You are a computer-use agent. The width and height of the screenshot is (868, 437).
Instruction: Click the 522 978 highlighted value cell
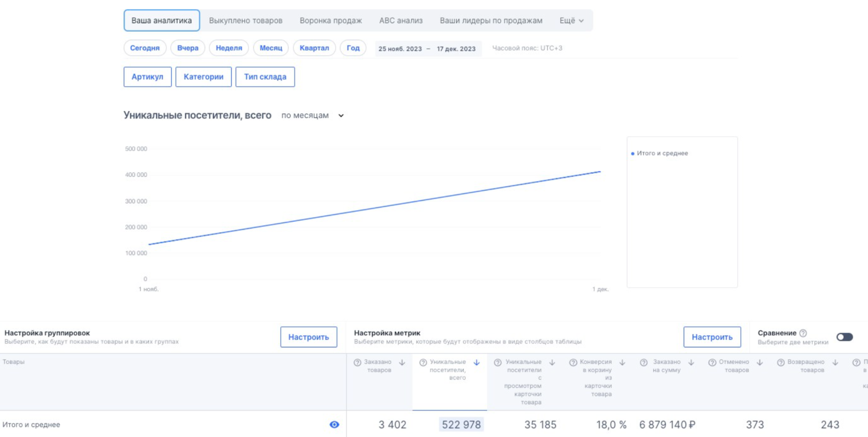461,425
